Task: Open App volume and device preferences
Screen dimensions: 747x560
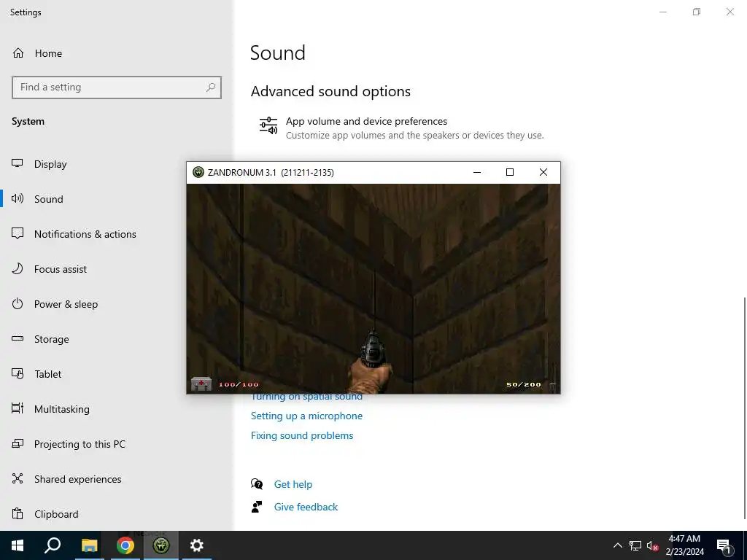Action: click(x=400, y=128)
